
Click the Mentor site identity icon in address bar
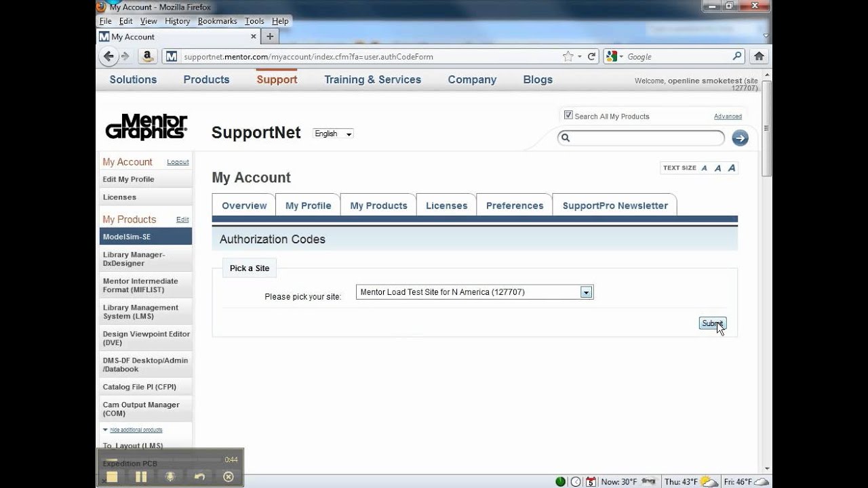pyautogui.click(x=172, y=56)
